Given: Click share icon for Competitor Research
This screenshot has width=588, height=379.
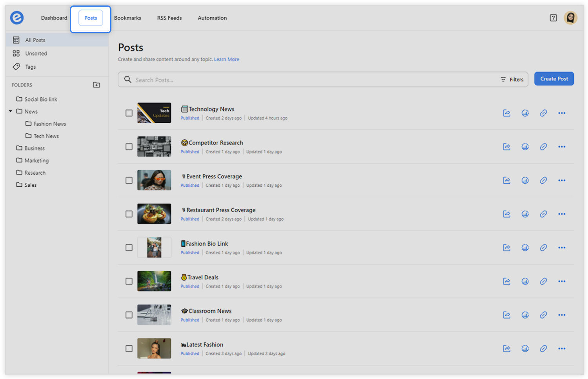Looking at the screenshot, I should click(x=507, y=147).
